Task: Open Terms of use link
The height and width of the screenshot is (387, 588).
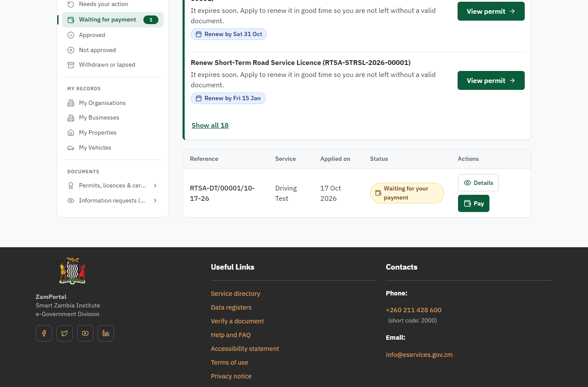Action: click(229, 362)
